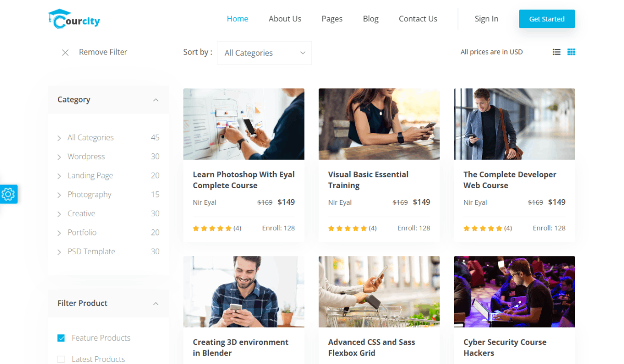Select Photography category label

[x=89, y=194]
